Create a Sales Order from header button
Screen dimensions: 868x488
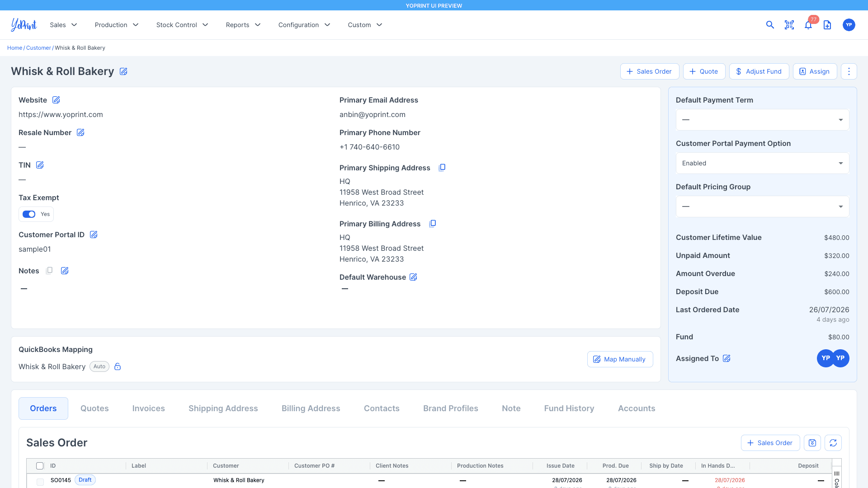pos(650,71)
